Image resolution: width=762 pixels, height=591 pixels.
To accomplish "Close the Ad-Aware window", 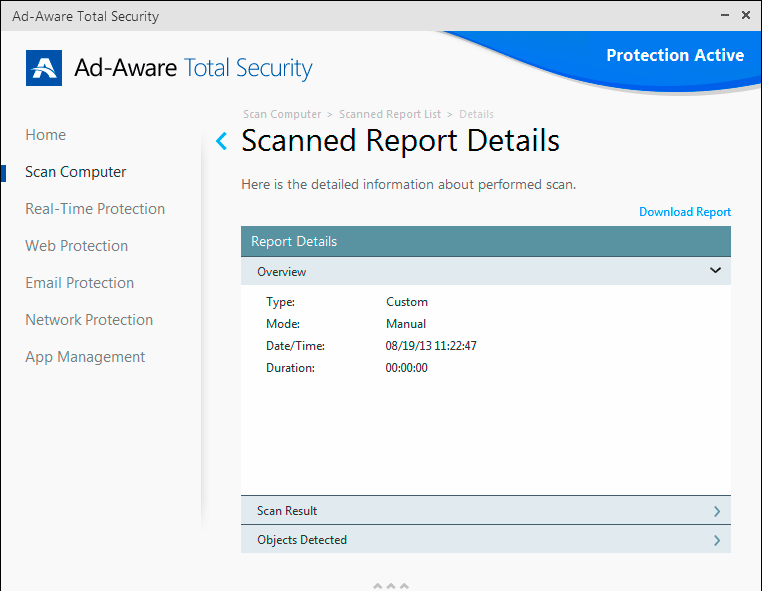I will tap(746, 16).
